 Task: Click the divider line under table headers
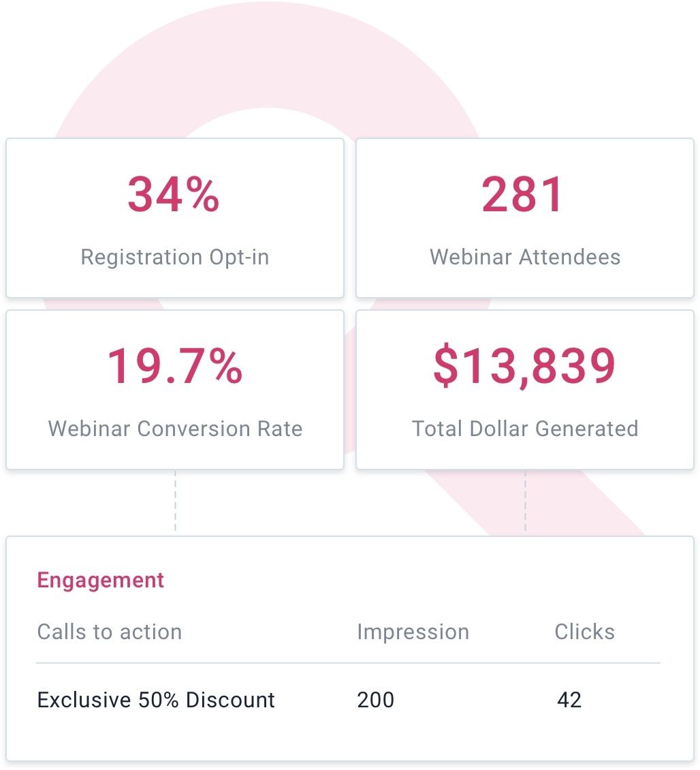pyautogui.click(x=348, y=663)
